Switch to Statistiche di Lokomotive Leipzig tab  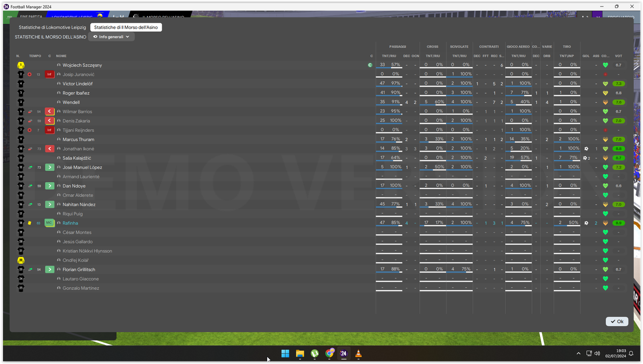click(x=52, y=27)
